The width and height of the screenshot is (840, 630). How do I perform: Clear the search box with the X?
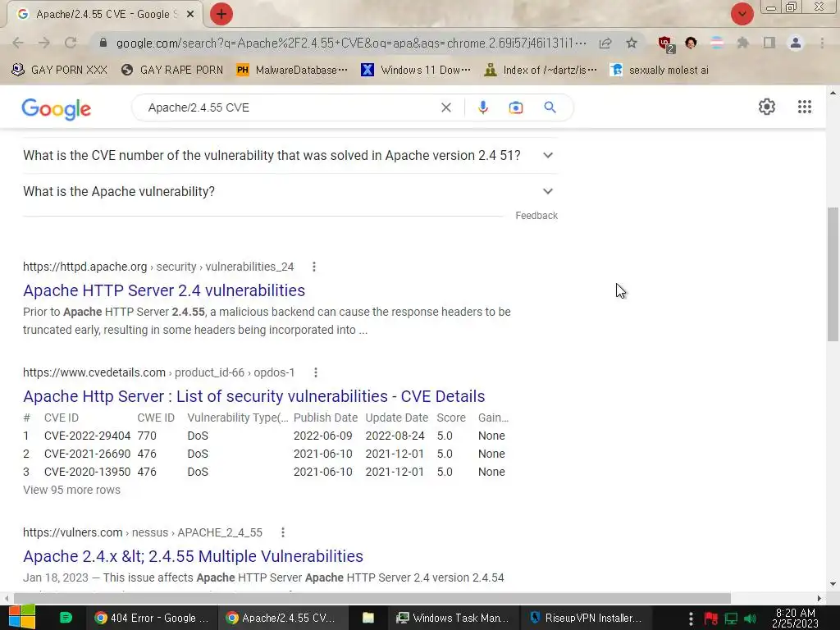(445, 107)
